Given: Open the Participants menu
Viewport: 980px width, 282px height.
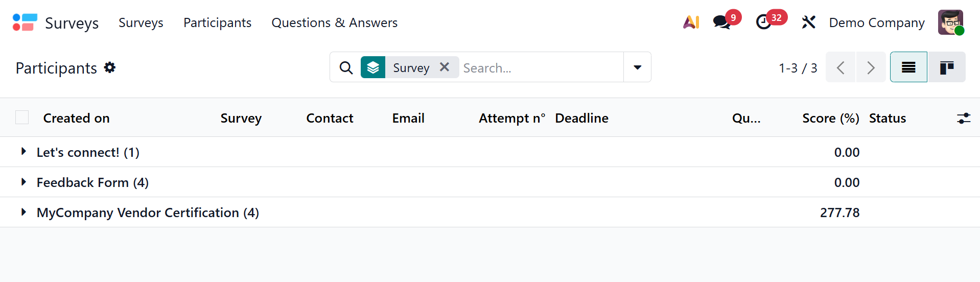Looking at the screenshot, I should pos(217,22).
